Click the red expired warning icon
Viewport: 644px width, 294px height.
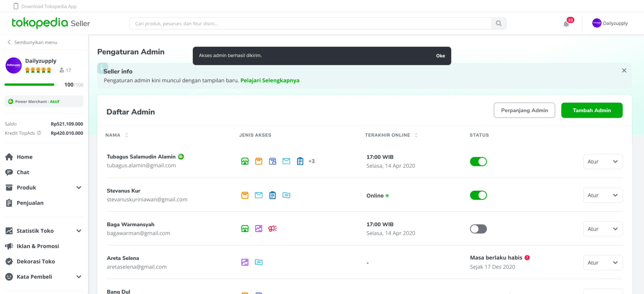[x=527, y=258]
